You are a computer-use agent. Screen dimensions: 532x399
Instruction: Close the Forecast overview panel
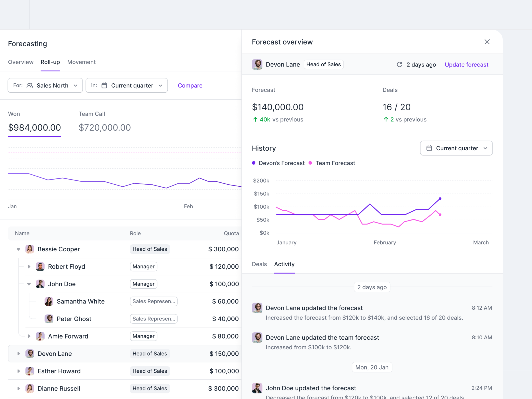[x=487, y=42]
